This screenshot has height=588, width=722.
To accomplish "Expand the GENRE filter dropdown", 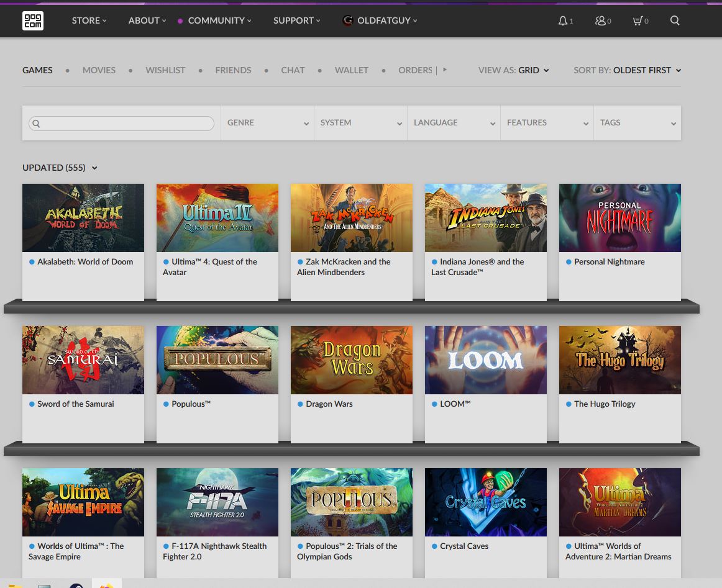I will [268, 123].
